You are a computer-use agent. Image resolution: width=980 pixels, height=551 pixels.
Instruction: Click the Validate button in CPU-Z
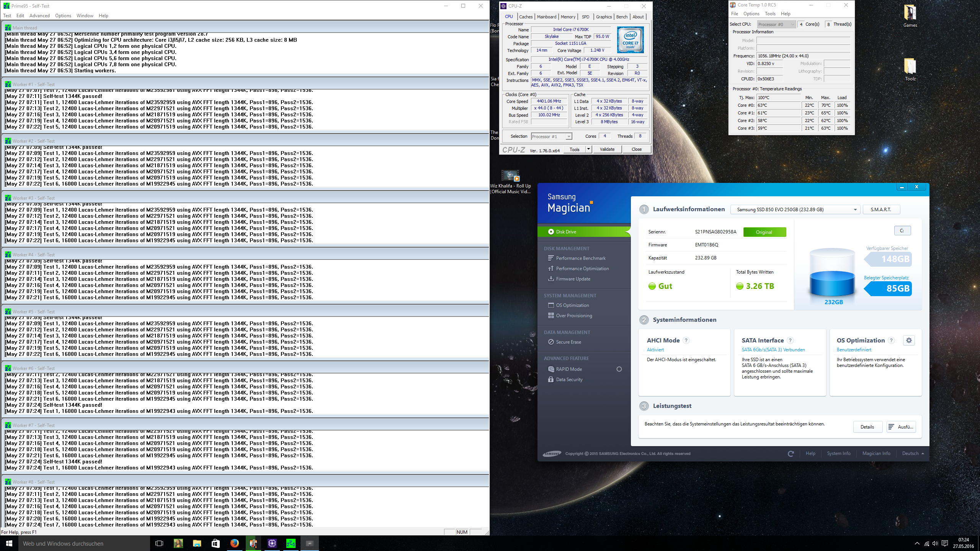[x=607, y=149]
